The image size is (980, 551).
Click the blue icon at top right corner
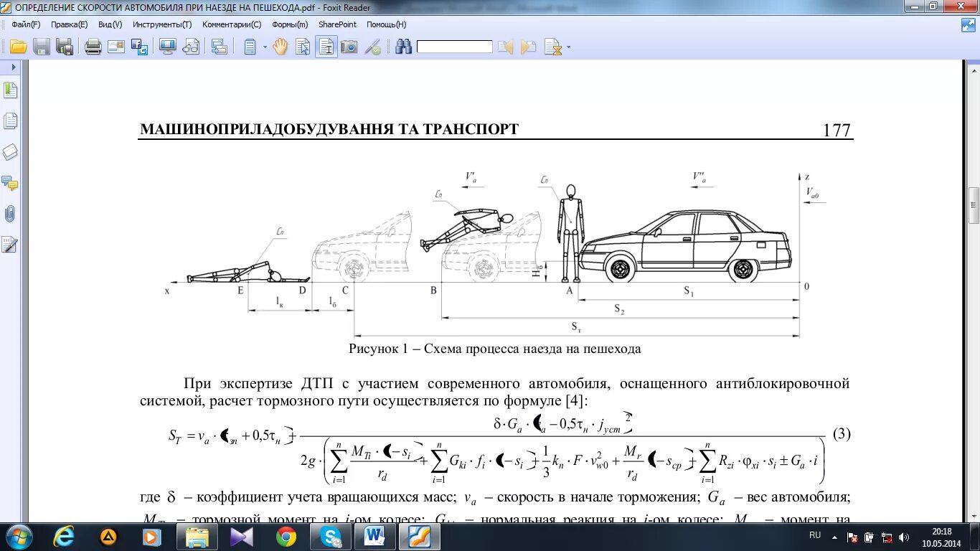[x=969, y=24]
